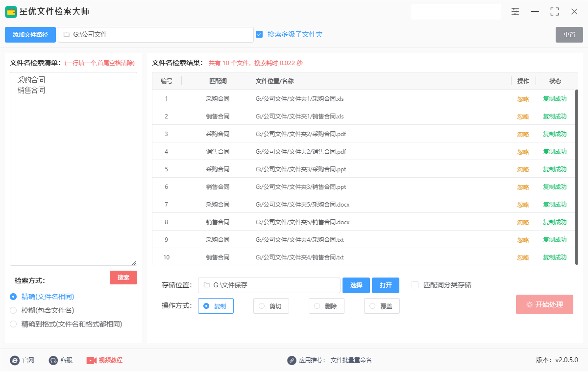
Task: Click the link icon beside 应用推荐
Action: (x=292, y=360)
